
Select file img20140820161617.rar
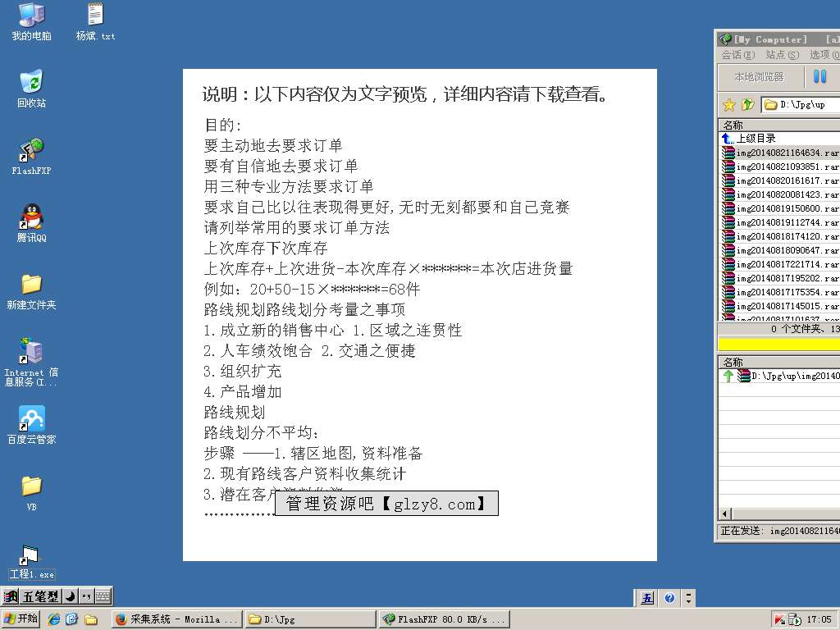click(x=780, y=180)
